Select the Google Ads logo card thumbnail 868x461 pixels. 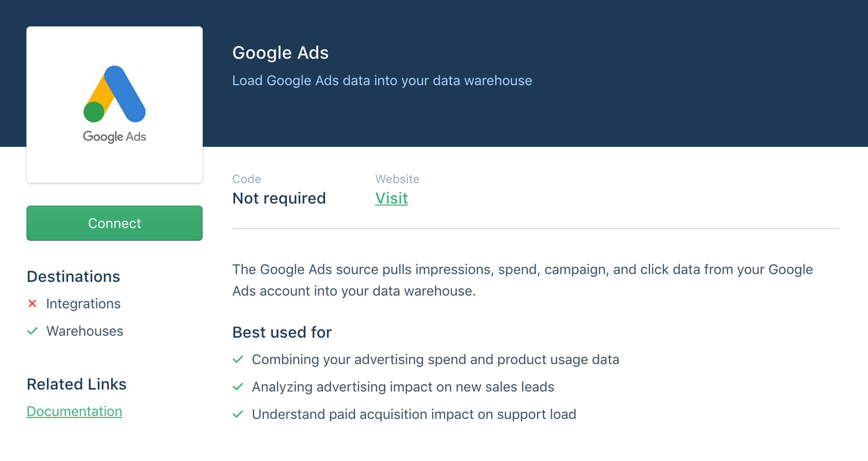(114, 104)
